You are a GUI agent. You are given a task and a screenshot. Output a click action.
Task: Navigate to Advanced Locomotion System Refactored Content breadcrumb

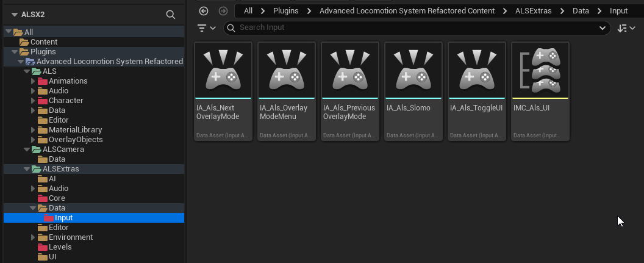pos(407,11)
